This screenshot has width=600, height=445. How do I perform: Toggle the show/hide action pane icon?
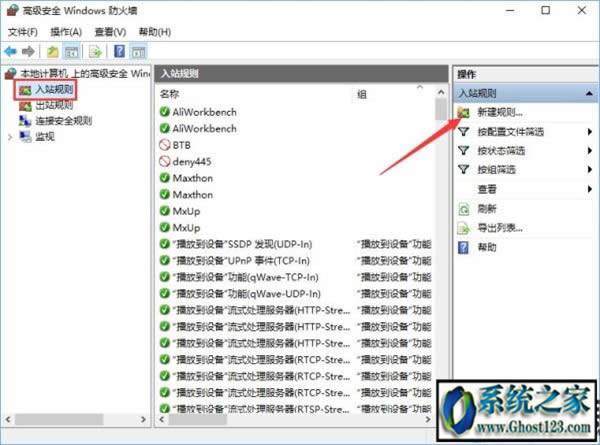pos(139,52)
